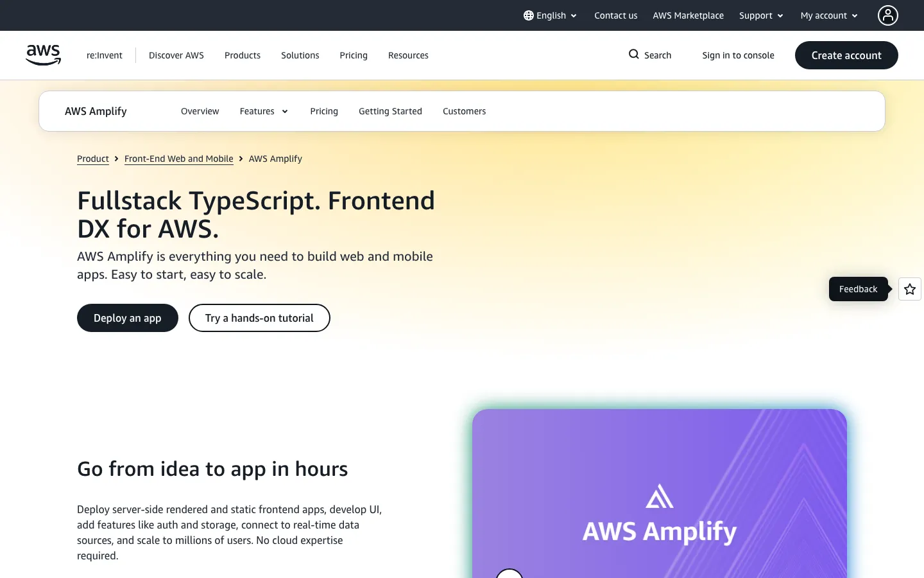Click the Create account button
This screenshot has height=578, width=924.
point(846,55)
